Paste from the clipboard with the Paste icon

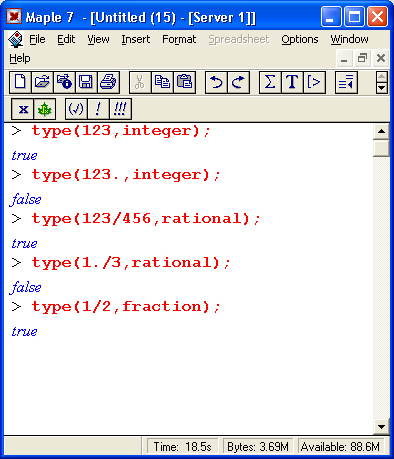point(184,82)
